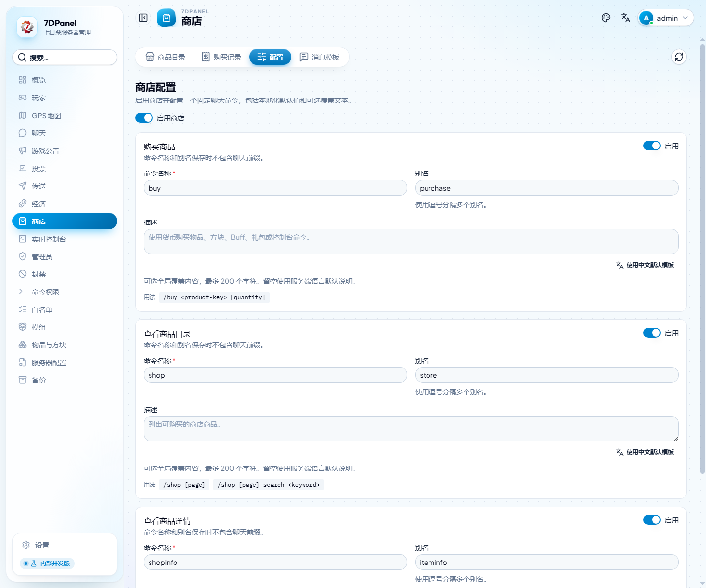
Task: Go to 模组 mods page
Action: coord(65,327)
